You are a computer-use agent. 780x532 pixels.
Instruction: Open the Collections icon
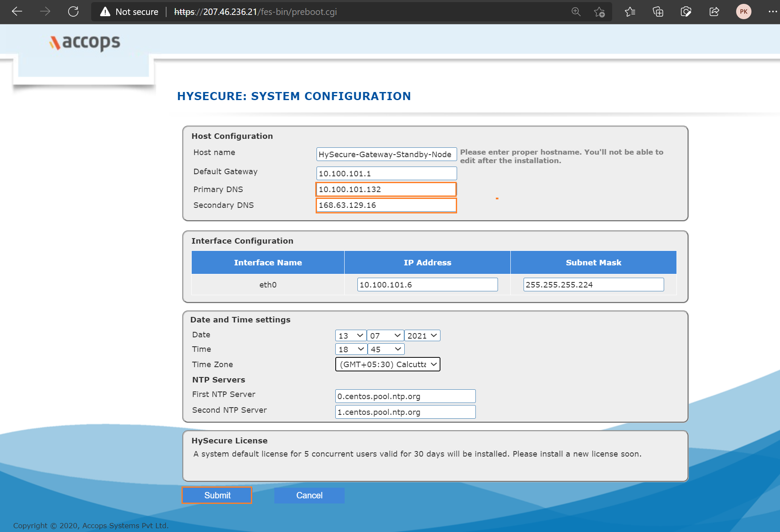point(658,12)
